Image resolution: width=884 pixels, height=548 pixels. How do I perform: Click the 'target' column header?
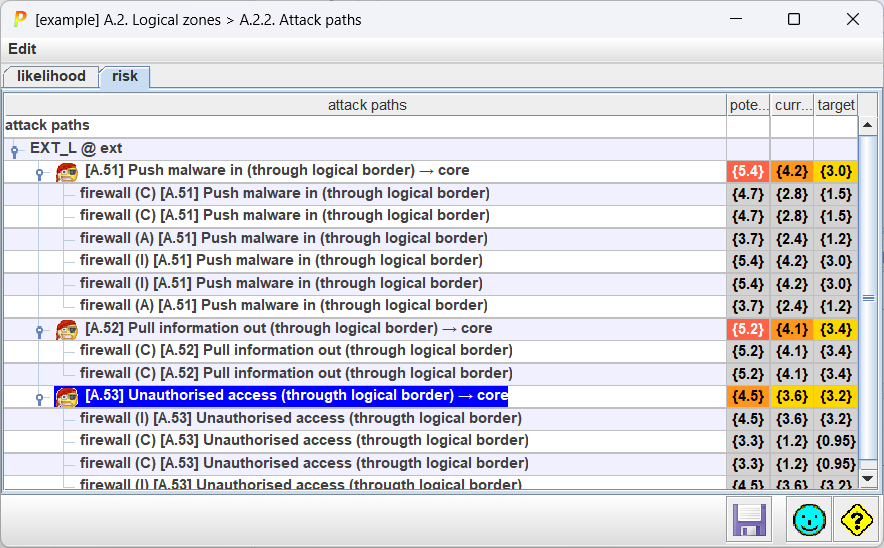point(835,105)
